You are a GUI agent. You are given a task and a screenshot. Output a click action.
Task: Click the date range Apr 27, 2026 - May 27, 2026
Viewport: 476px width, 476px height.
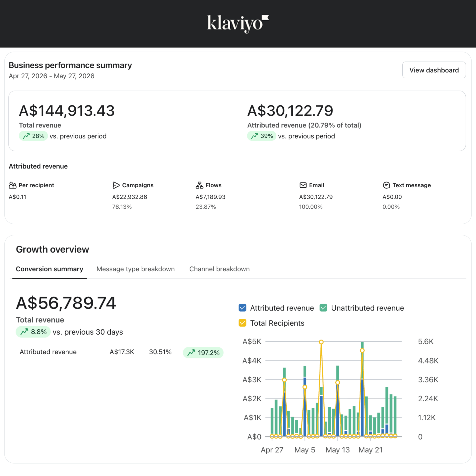click(51, 76)
